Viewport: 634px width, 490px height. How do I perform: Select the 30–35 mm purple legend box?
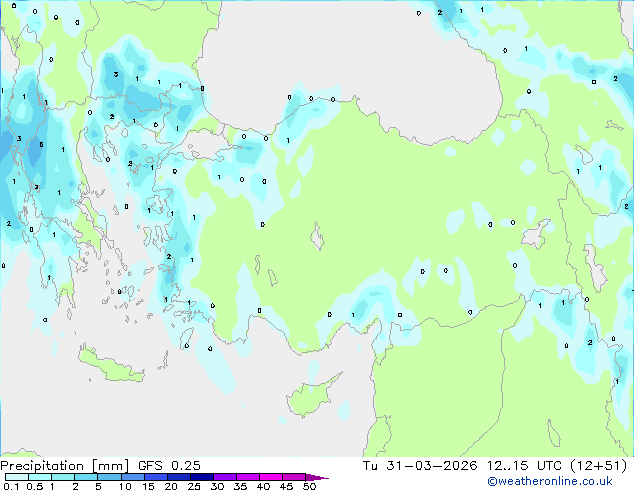tap(224, 477)
